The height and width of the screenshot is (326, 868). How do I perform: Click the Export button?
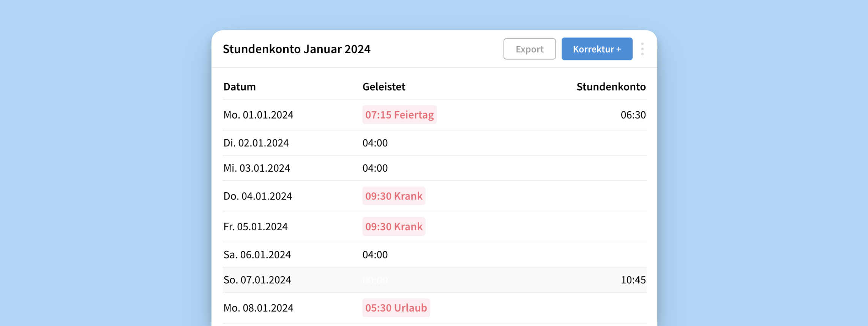[x=529, y=49]
